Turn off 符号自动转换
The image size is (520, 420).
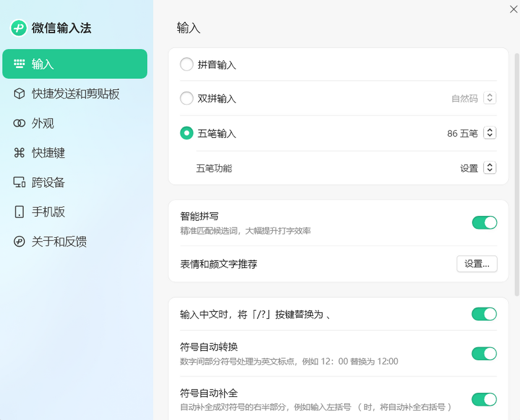click(x=484, y=353)
